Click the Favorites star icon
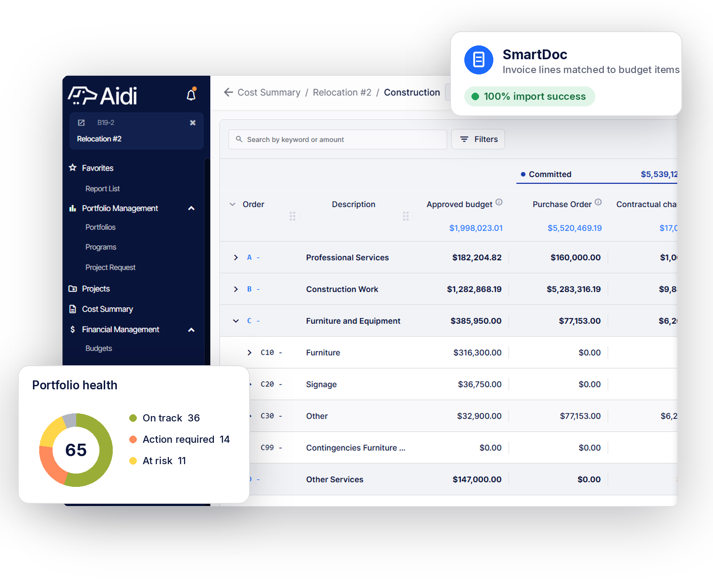The image size is (713, 588). pos(73,167)
